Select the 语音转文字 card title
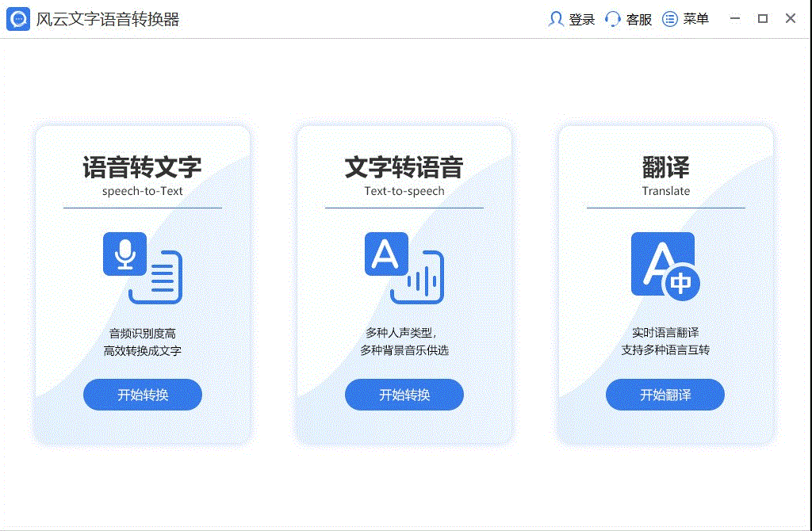 point(142,167)
